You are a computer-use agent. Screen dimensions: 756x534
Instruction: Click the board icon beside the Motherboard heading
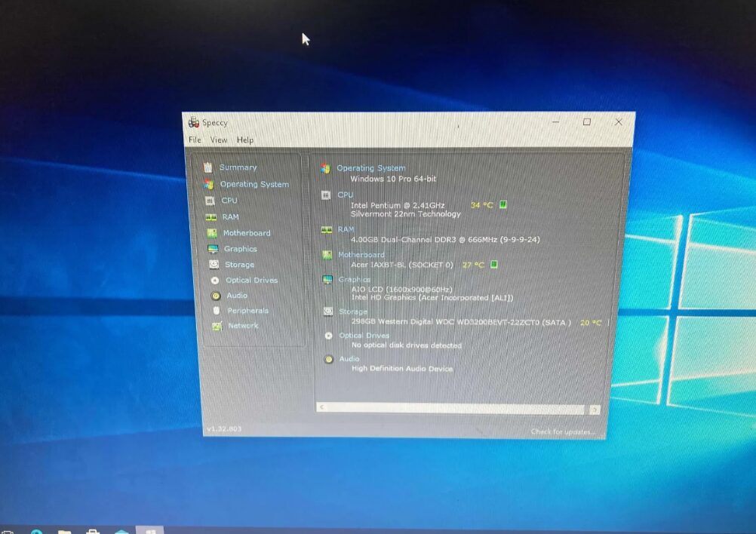[327, 255]
